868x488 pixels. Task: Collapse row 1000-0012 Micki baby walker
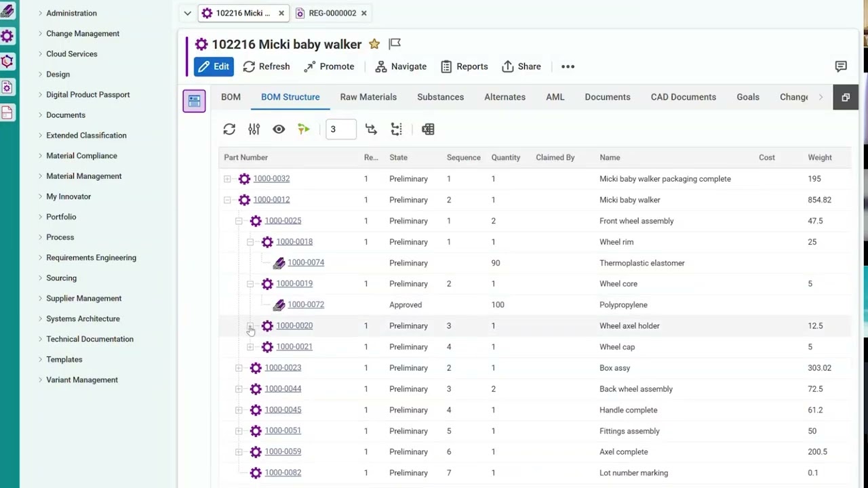click(227, 200)
